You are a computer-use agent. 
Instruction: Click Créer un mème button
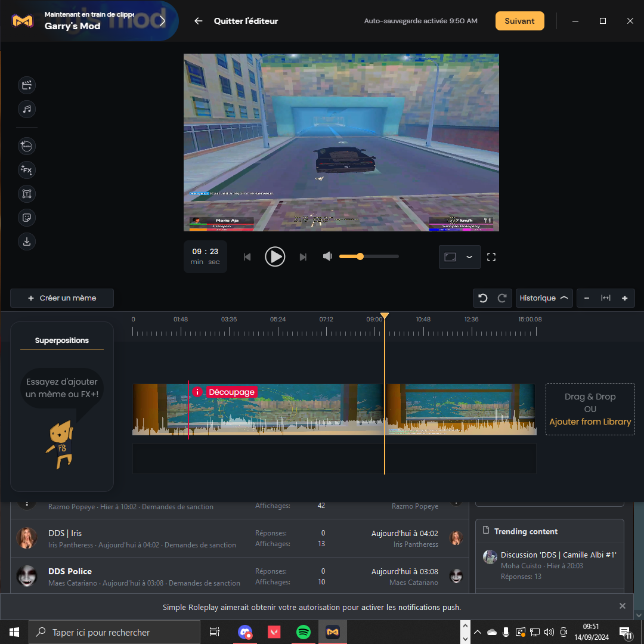click(x=62, y=298)
